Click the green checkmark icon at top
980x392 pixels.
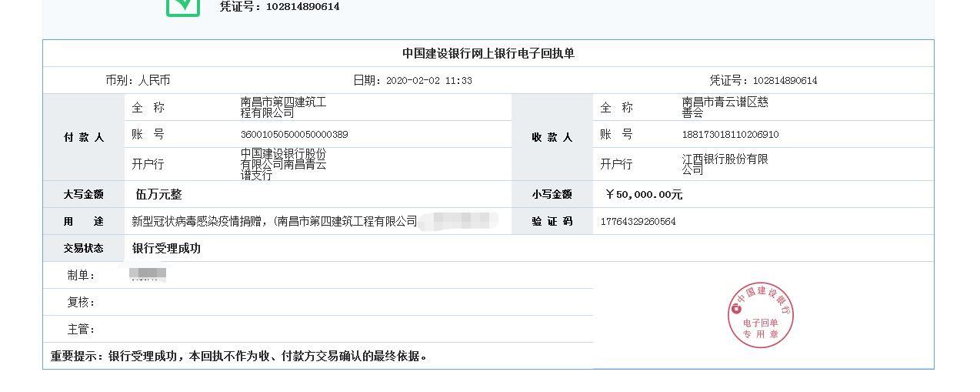pyautogui.click(x=183, y=7)
